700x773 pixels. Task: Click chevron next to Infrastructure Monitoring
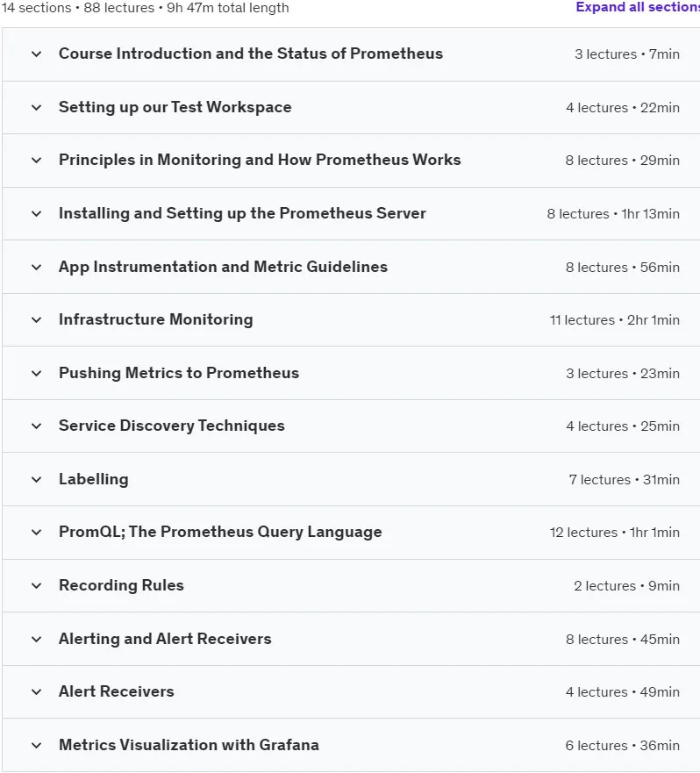[37, 320]
